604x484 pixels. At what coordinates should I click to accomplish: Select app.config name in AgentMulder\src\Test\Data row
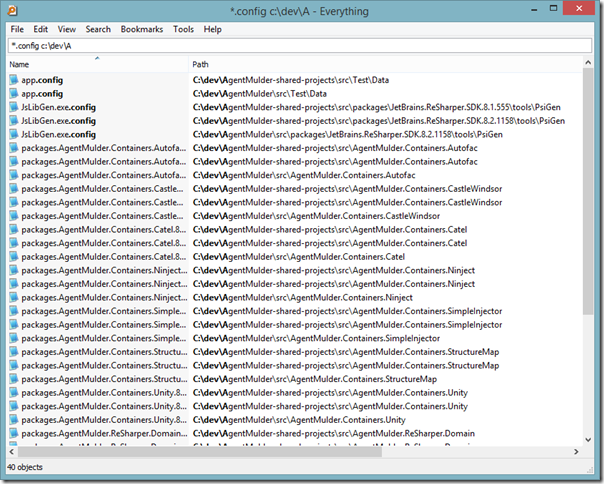tap(42, 94)
